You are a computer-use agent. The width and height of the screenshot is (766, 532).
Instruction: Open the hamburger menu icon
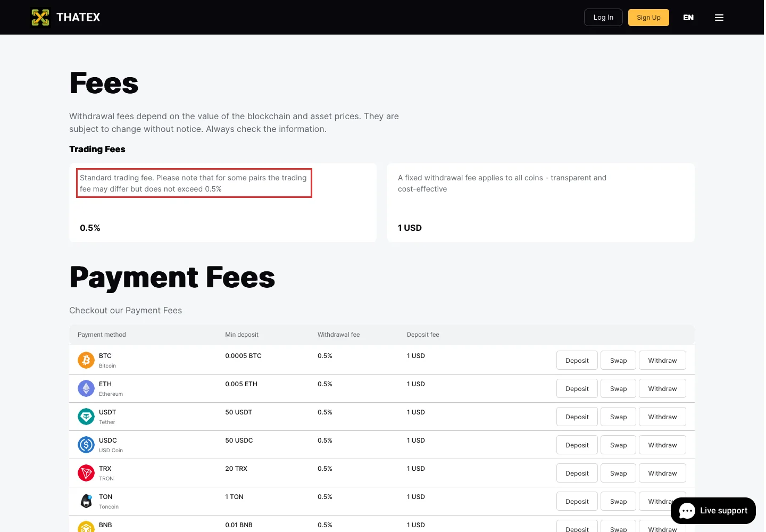tap(719, 18)
